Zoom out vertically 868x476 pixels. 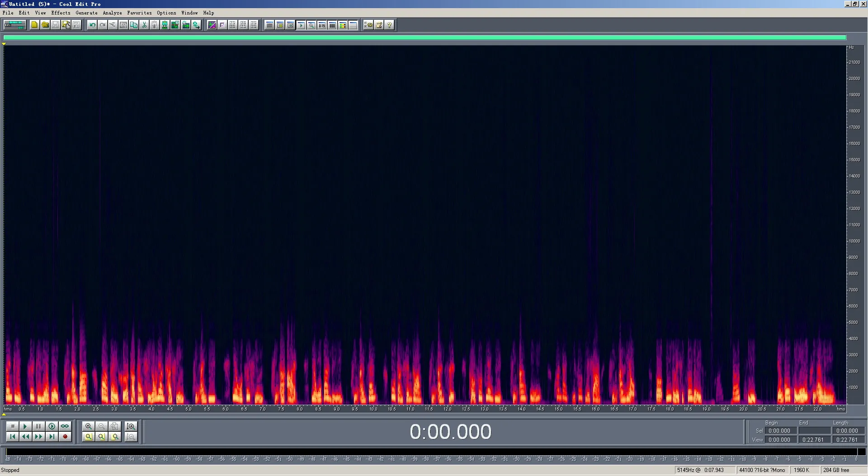point(131,437)
